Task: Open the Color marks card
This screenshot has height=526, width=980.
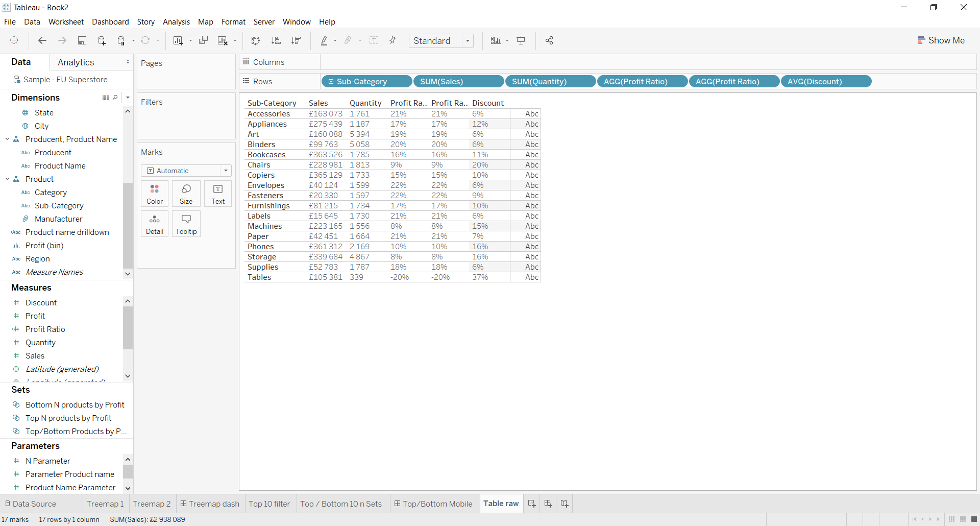Action: coord(154,194)
